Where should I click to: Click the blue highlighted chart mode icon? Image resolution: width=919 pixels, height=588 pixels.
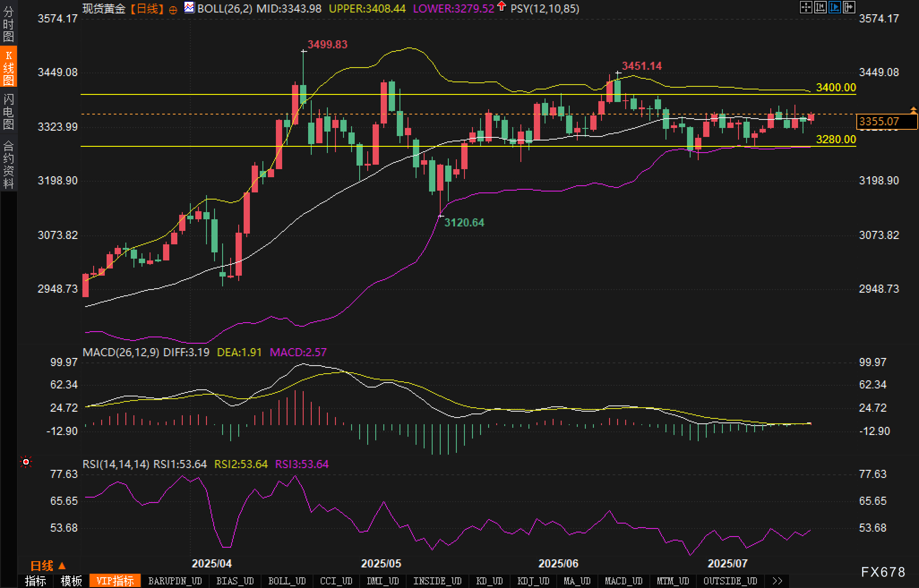coord(834,7)
